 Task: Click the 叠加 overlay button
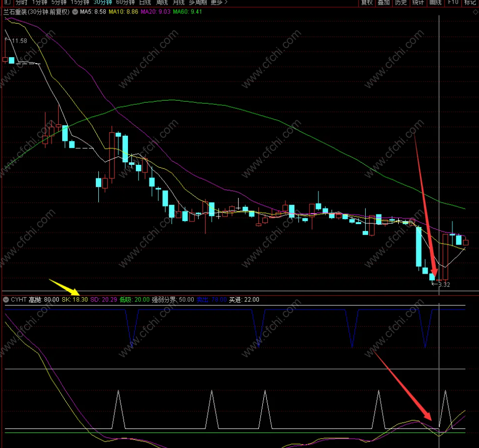[384, 3]
